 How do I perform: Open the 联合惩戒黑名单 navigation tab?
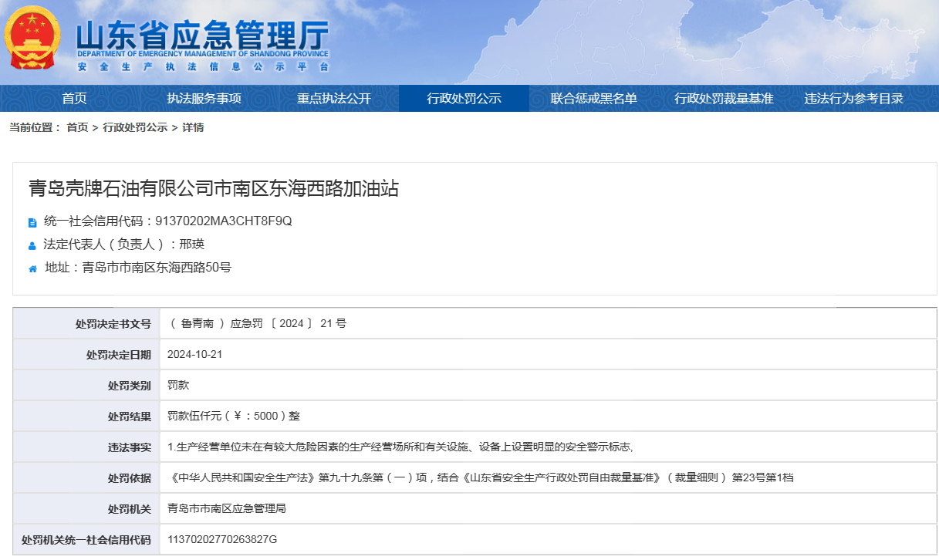click(594, 98)
